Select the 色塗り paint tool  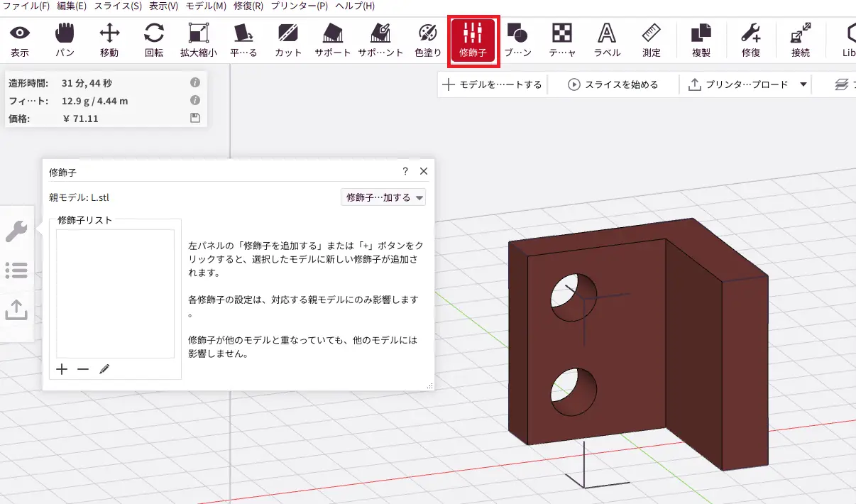(428, 39)
